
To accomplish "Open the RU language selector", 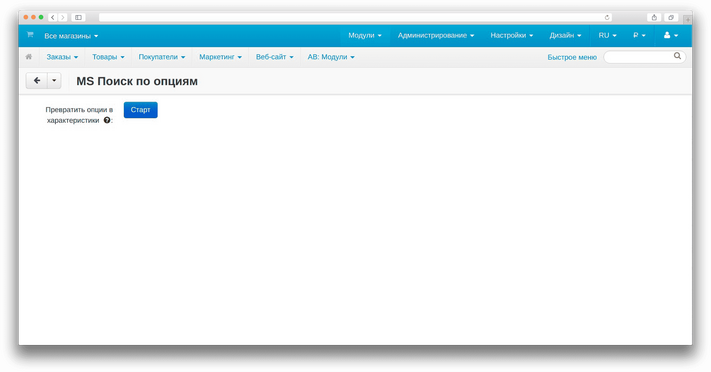I will tap(607, 35).
